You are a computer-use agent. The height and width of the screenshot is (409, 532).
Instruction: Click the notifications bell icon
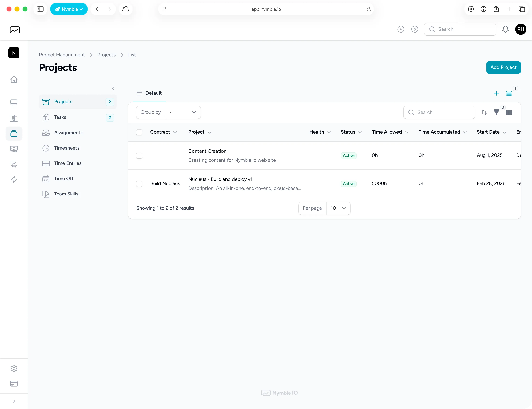(x=505, y=29)
